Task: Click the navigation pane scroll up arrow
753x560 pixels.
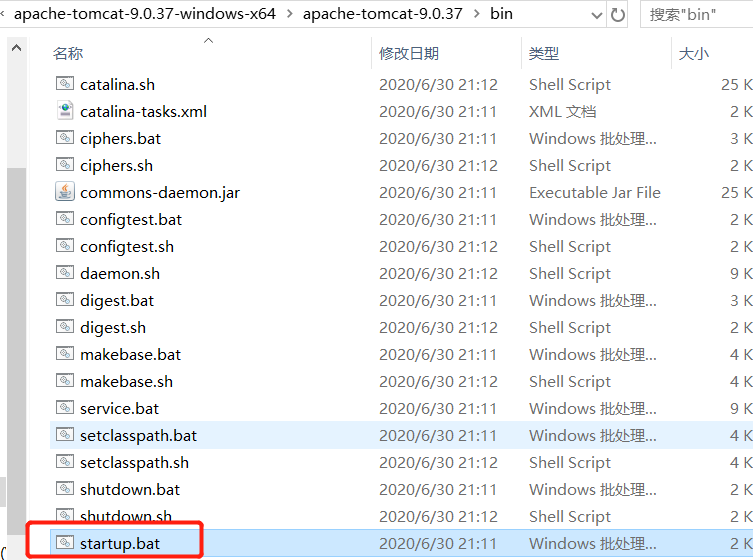Action: coord(16,48)
